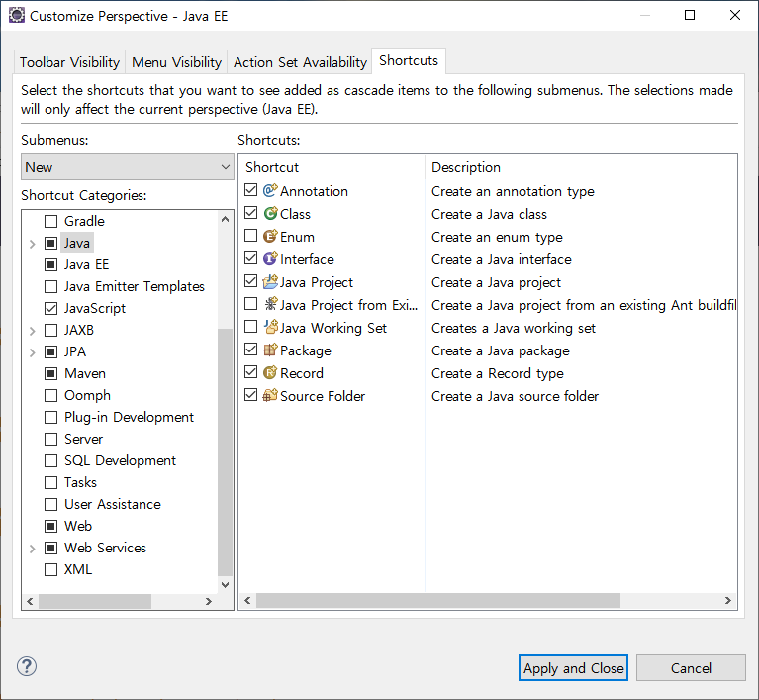759x700 pixels.
Task: Click the purple Interface icon
Action: 270,258
